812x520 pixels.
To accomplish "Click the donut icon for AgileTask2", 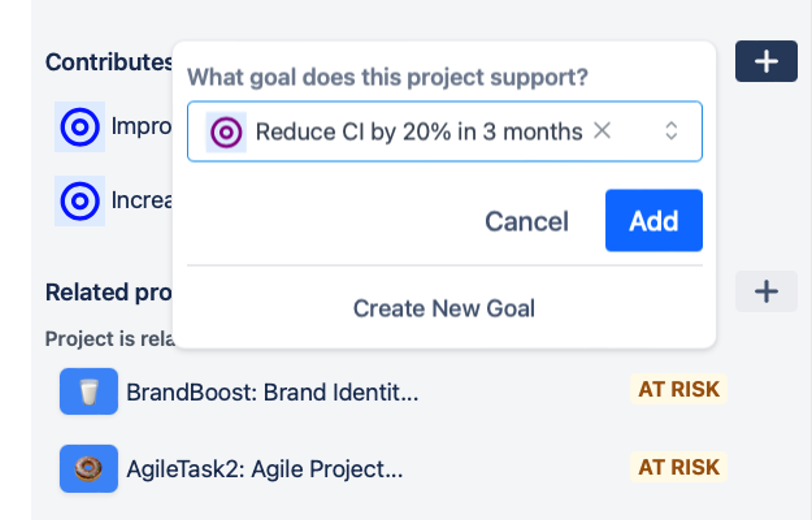I will click(89, 469).
